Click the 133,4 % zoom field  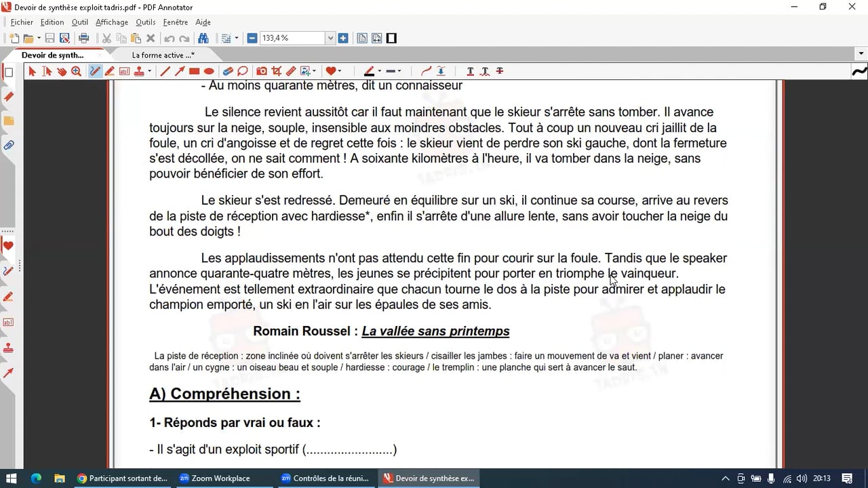293,38
